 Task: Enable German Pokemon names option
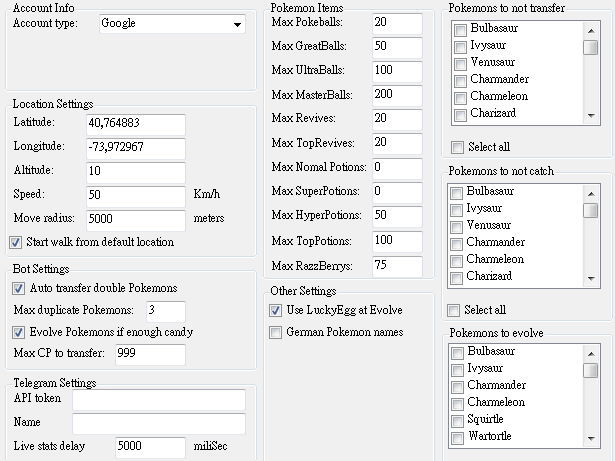point(276,332)
